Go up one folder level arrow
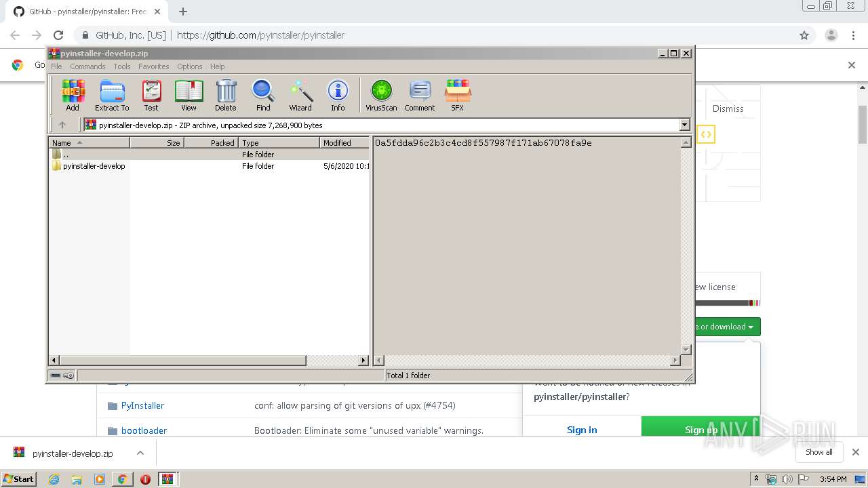The image size is (868, 488). (62, 125)
